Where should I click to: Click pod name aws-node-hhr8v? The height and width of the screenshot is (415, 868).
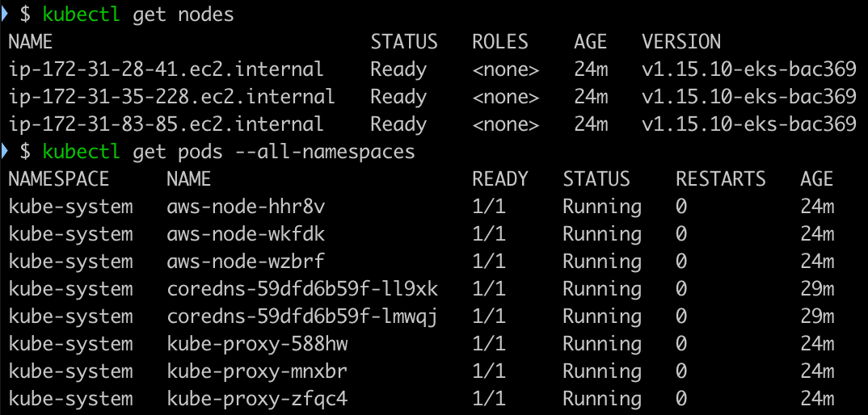pos(246,207)
